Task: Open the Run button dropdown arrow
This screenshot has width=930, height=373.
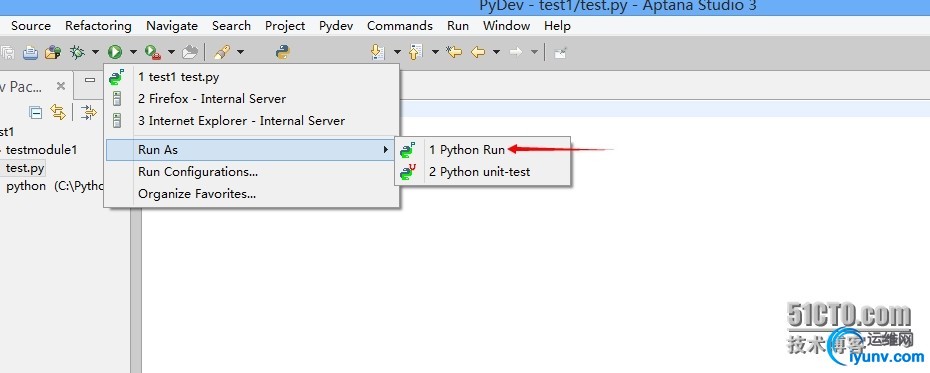Action: (x=133, y=52)
